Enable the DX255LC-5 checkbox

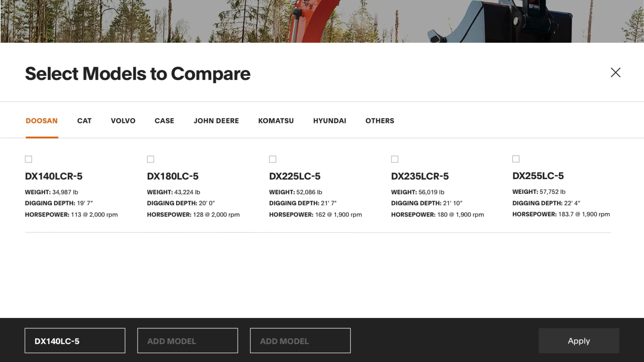(516, 159)
